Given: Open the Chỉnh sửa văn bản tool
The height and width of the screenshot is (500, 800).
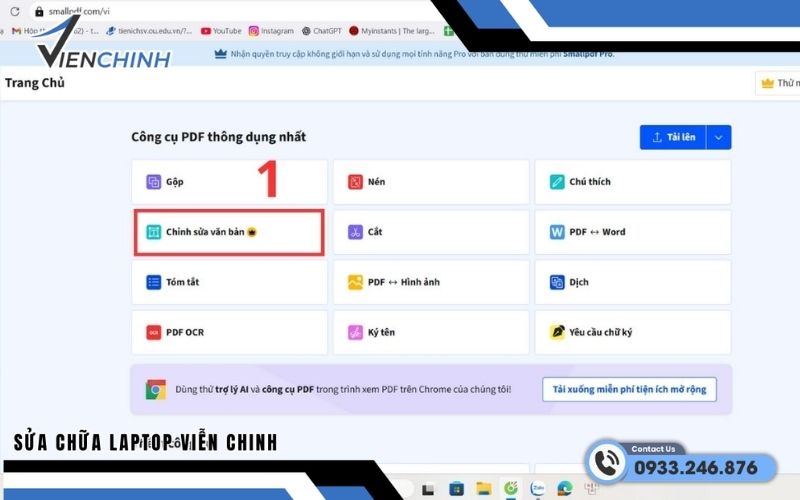Looking at the screenshot, I should pyautogui.click(x=229, y=232).
